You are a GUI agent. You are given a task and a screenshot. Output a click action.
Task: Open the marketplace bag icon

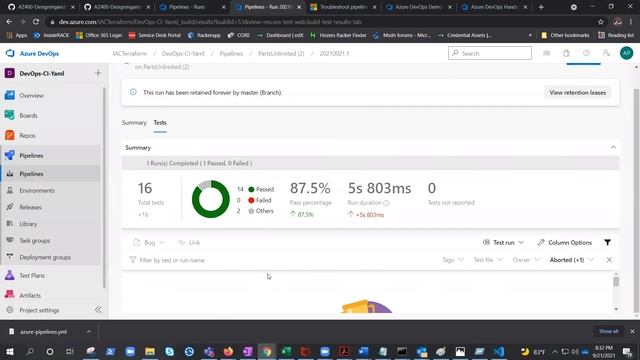pos(566,53)
